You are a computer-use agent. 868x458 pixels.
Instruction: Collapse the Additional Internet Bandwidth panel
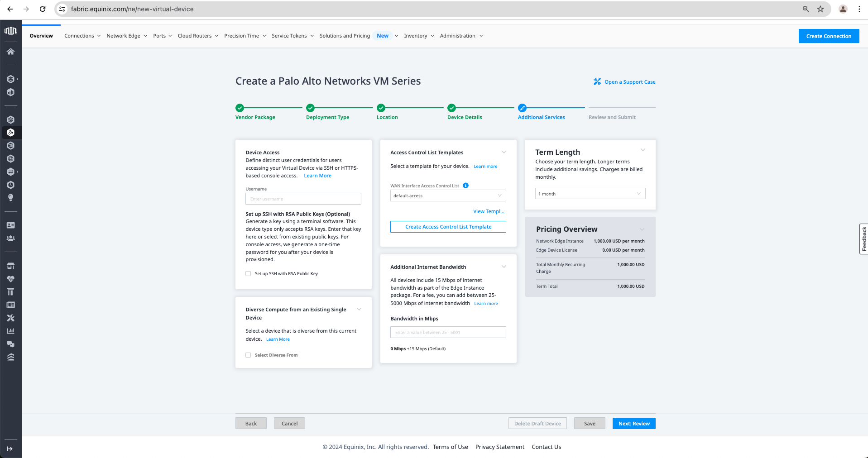pos(504,267)
